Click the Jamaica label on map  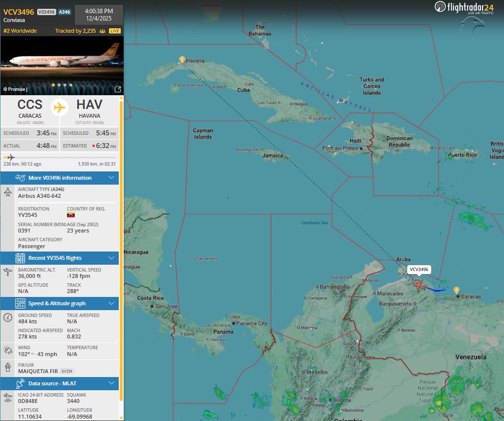coord(273,155)
